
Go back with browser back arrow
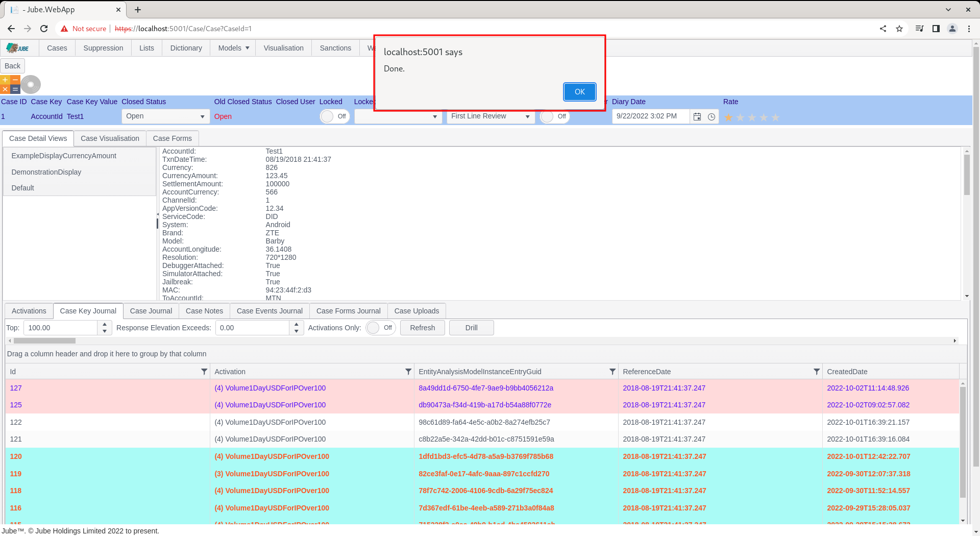(x=11, y=29)
